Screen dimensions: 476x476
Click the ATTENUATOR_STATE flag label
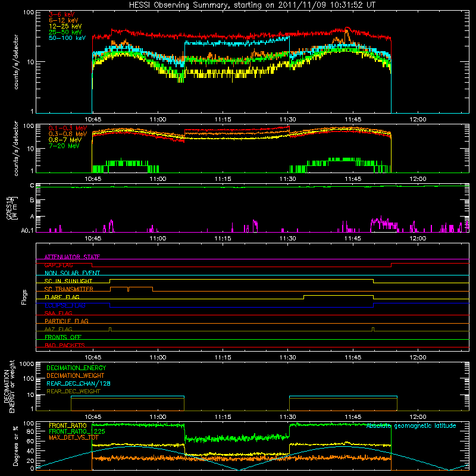pyautogui.click(x=72, y=257)
